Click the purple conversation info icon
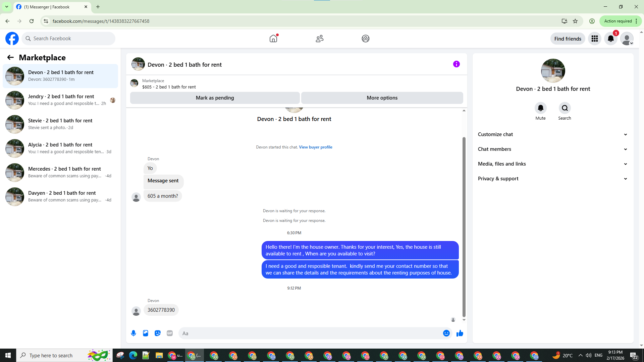Viewport: 644px width, 362px height. 456,64
